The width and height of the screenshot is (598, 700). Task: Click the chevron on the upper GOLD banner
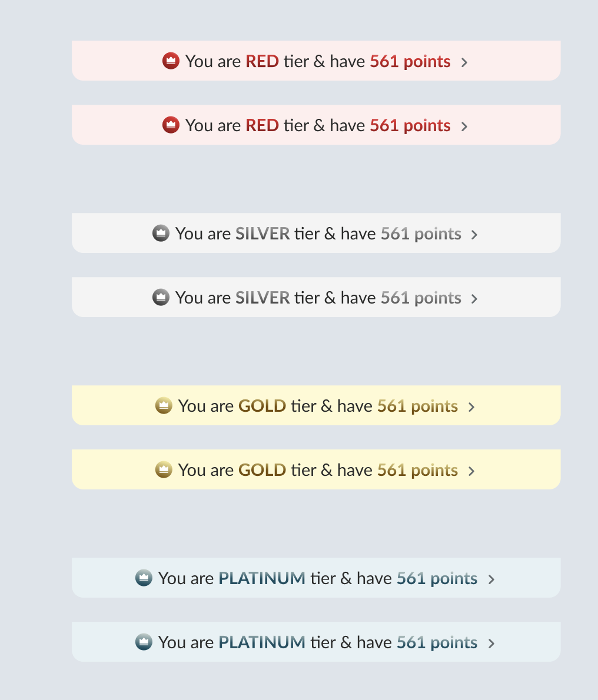[471, 406]
